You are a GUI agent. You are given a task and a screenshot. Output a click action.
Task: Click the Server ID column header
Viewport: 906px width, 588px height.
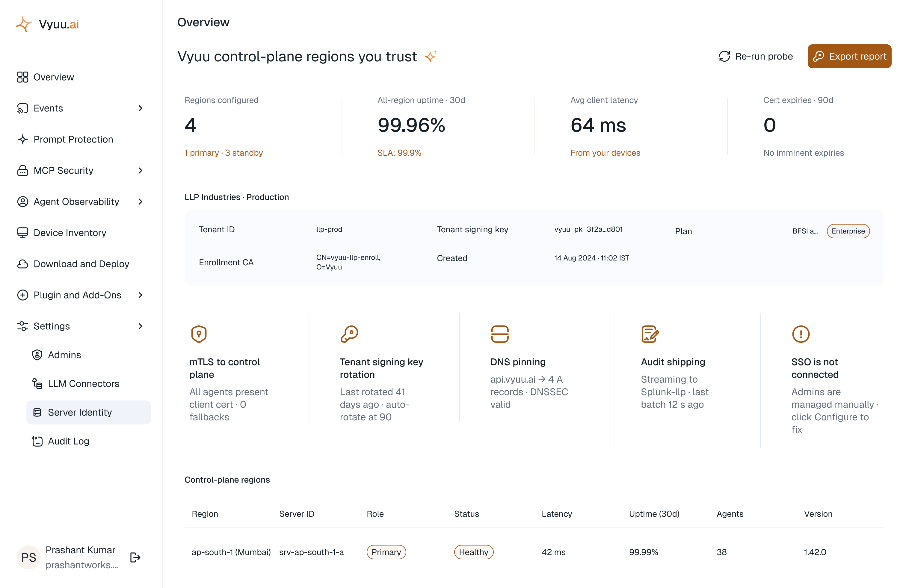(297, 514)
